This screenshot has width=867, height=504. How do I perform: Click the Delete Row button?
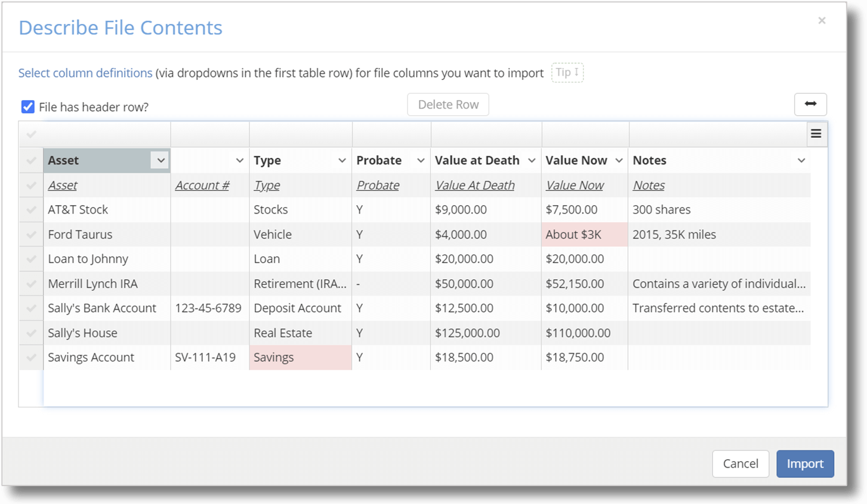pyautogui.click(x=448, y=104)
